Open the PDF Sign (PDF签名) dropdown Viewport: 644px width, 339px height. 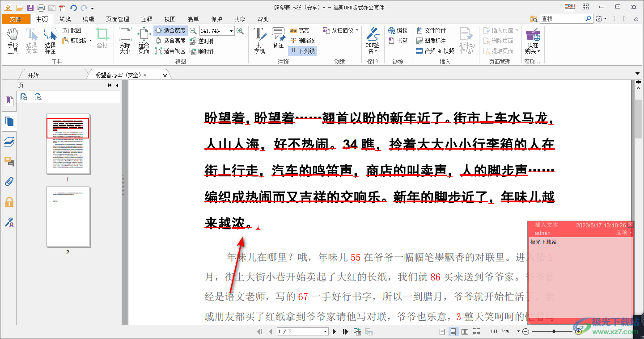tap(373, 41)
